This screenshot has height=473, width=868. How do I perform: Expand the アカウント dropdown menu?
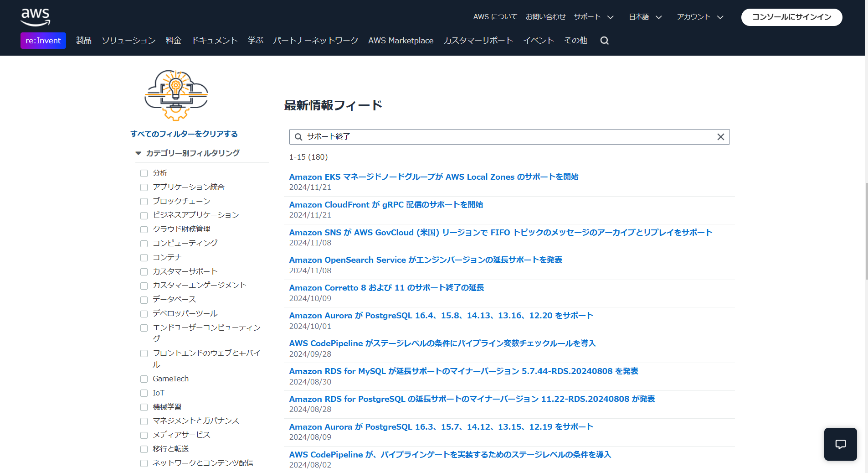click(700, 17)
